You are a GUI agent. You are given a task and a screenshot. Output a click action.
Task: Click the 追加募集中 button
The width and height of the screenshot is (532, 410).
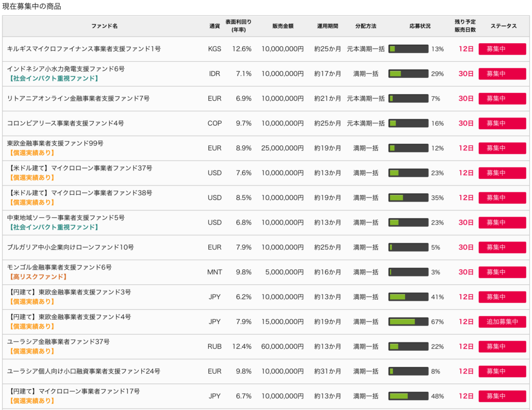coord(502,322)
